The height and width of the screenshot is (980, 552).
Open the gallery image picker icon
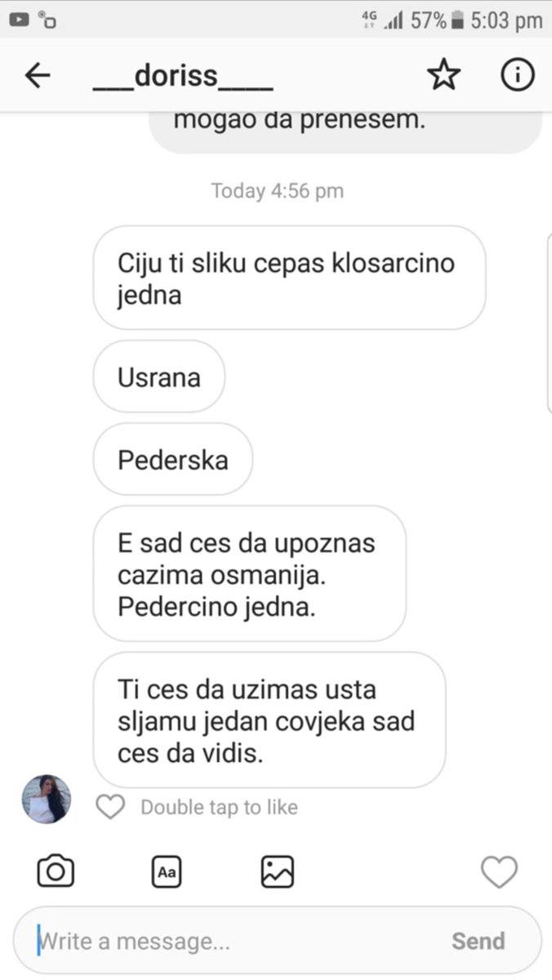pos(278,871)
